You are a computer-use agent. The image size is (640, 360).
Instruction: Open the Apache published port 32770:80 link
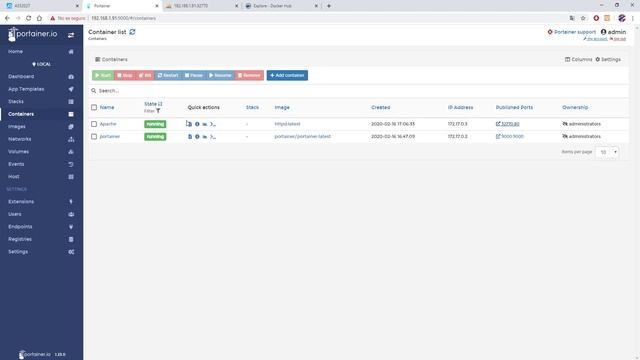click(x=508, y=124)
